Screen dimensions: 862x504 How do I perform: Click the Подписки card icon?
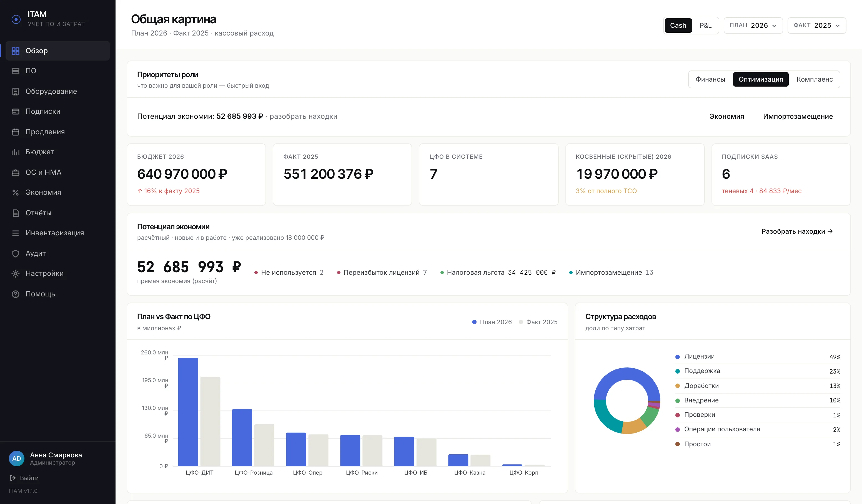(x=15, y=112)
